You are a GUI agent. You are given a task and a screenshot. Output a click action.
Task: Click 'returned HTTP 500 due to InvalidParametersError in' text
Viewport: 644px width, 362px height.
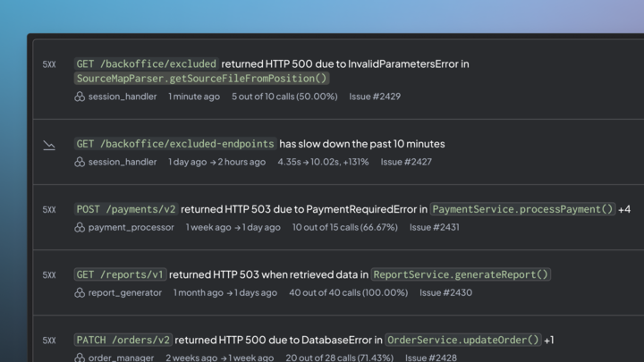coord(345,64)
